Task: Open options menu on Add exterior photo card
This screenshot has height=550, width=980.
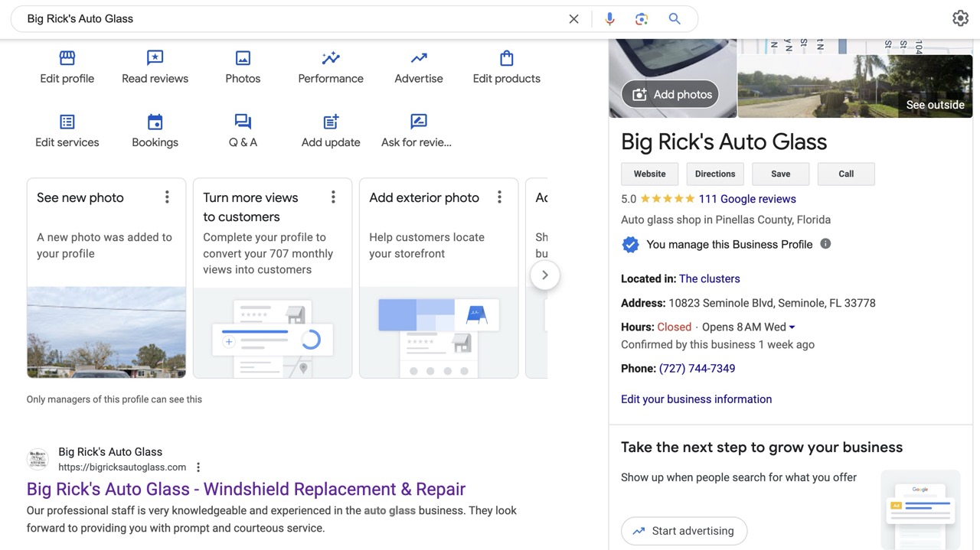Action: 499,197
